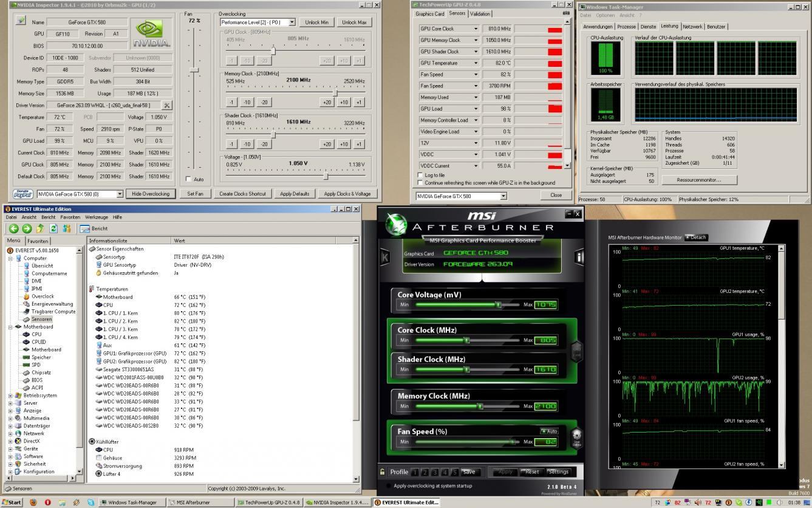This screenshot has width=812, height=508.
Task: Click NVIDIA Inspector driver tools icon
Action: pyautogui.click(x=167, y=105)
